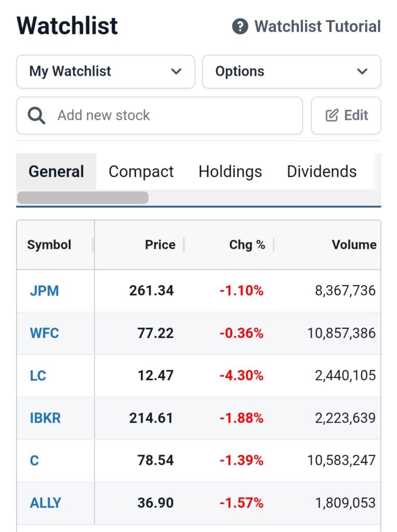
Task: Expand the Options dropdown menu
Action: (291, 72)
